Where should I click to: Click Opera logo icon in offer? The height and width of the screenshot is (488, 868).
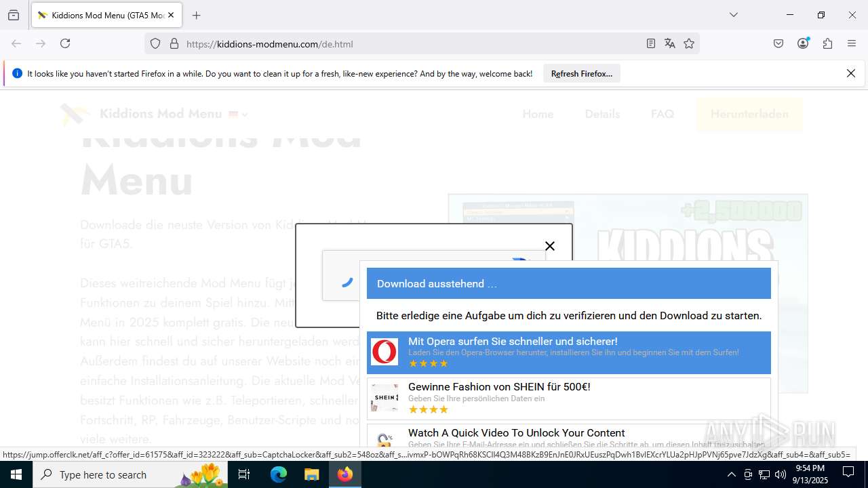(x=384, y=352)
